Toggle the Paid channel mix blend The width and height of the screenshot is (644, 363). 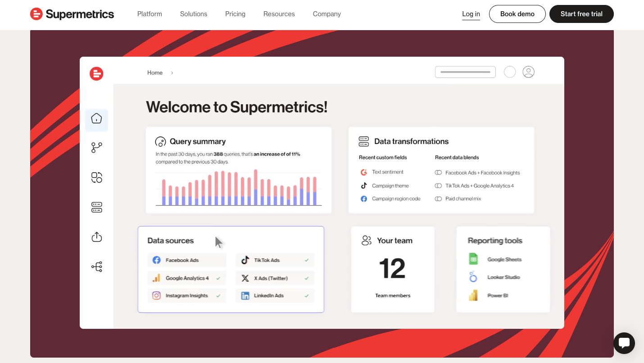[x=438, y=199]
